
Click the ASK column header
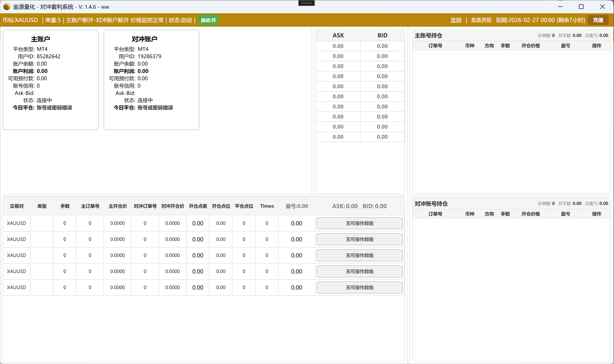point(338,35)
